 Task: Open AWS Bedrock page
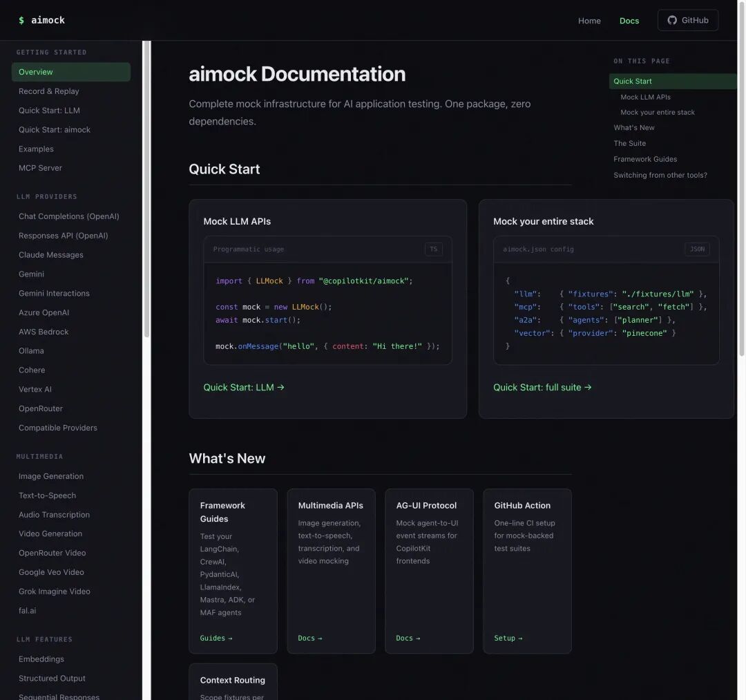[x=71, y=332]
